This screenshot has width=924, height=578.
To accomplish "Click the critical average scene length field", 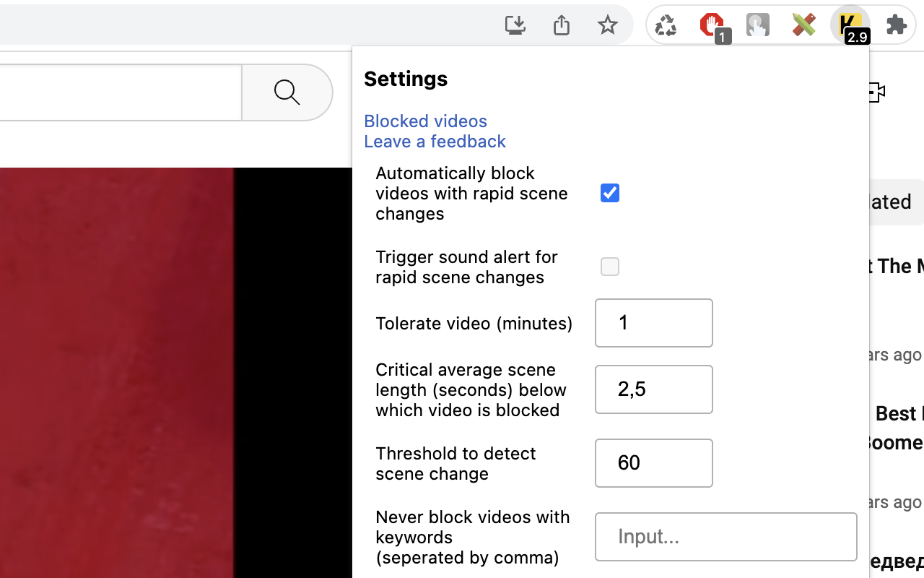I will [653, 389].
